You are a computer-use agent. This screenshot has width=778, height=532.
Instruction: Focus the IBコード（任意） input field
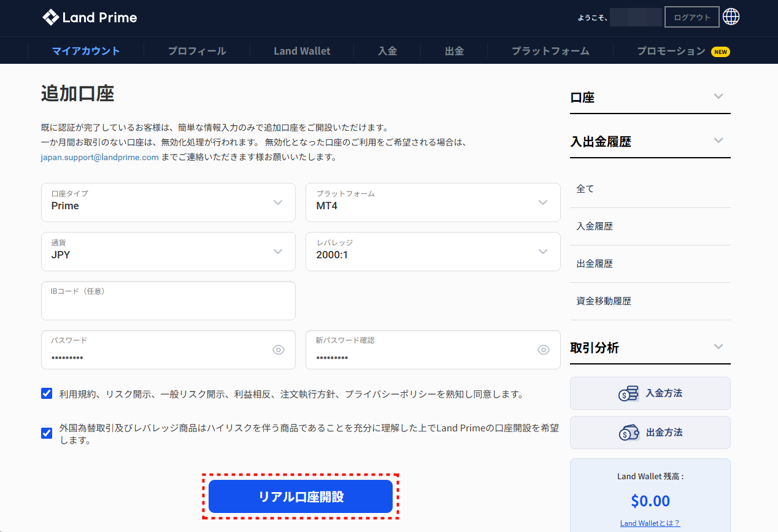168,301
